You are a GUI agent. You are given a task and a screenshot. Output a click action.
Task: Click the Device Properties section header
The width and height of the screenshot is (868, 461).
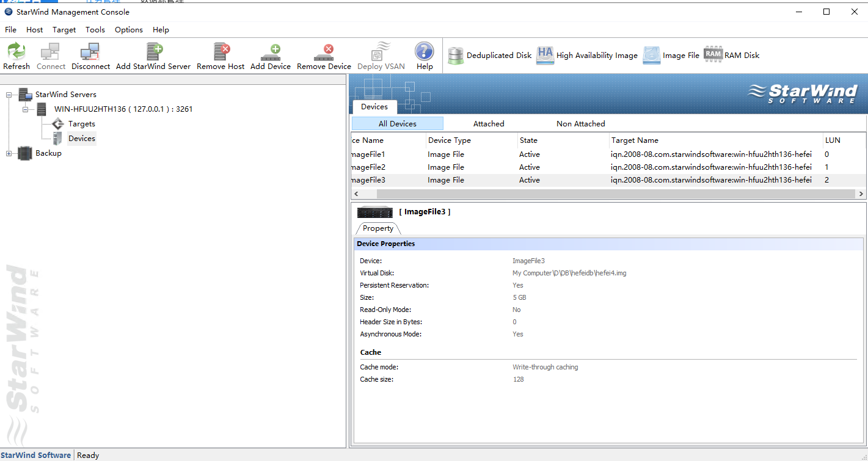tap(608, 244)
